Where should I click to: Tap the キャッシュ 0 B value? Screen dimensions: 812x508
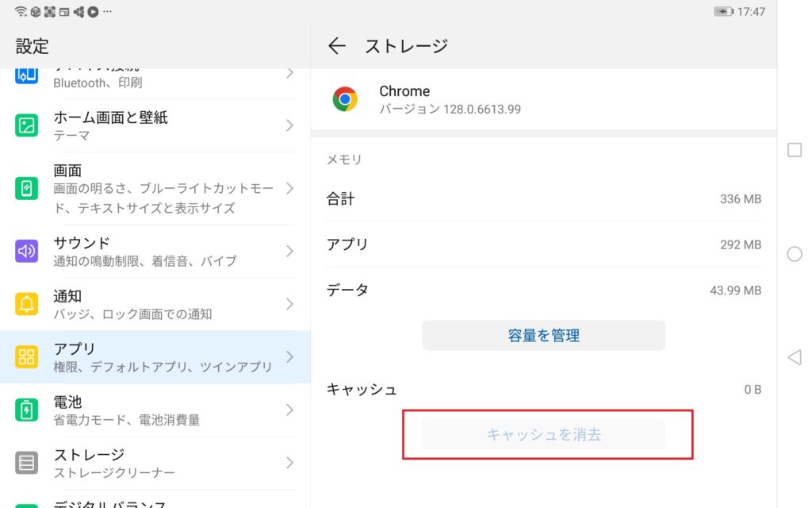tap(753, 389)
